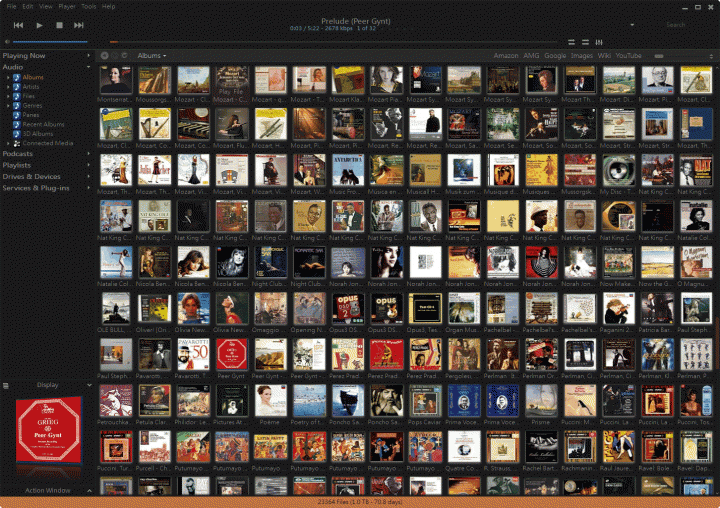Screen dimensions: 720x508
Task: Click the Files music note icon
Action: click(x=17, y=96)
